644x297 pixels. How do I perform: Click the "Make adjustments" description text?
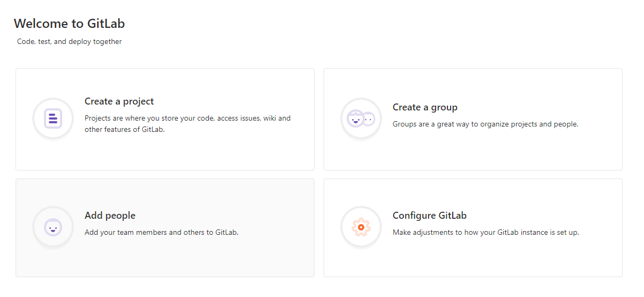[485, 233]
